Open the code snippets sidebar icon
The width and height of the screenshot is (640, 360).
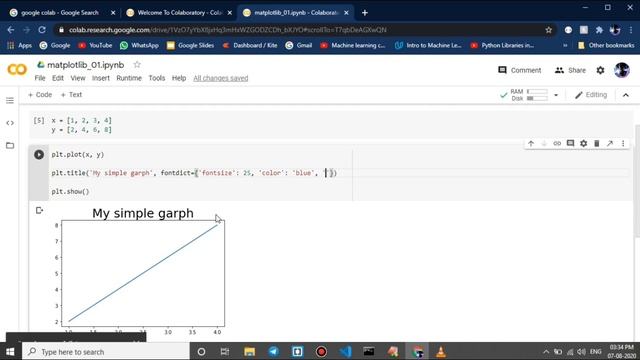click(x=10, y=123)
